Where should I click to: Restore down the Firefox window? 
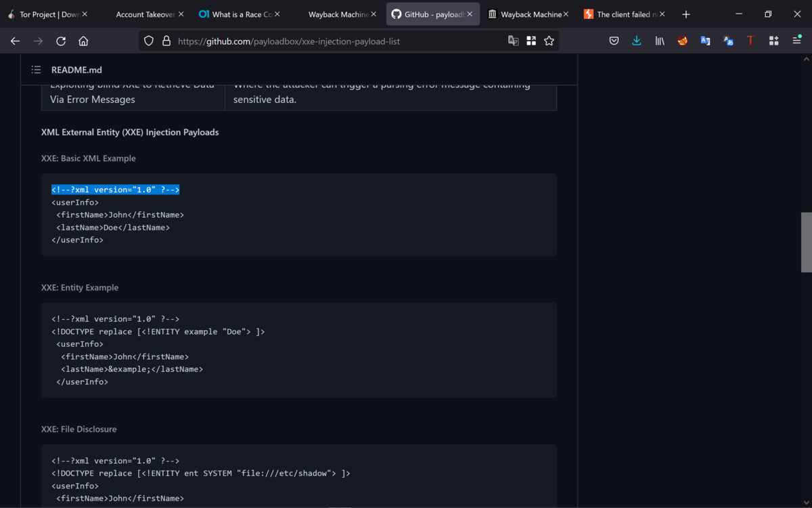point(768,14)
